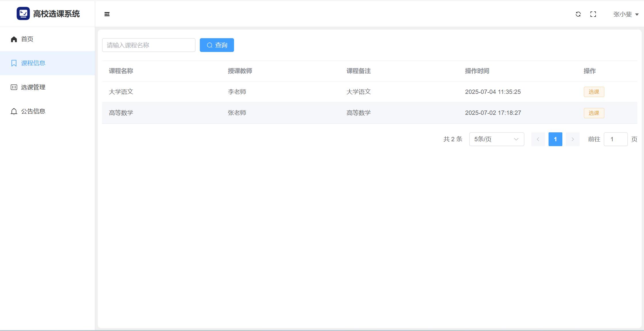The width and height of the screenshot is (644, 331).
Task: Click the 高校选课系统 logo icon
Action: (23, 13)
